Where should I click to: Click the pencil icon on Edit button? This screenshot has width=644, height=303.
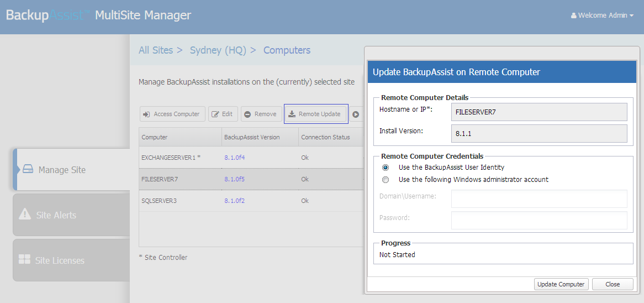click(215, 114)
